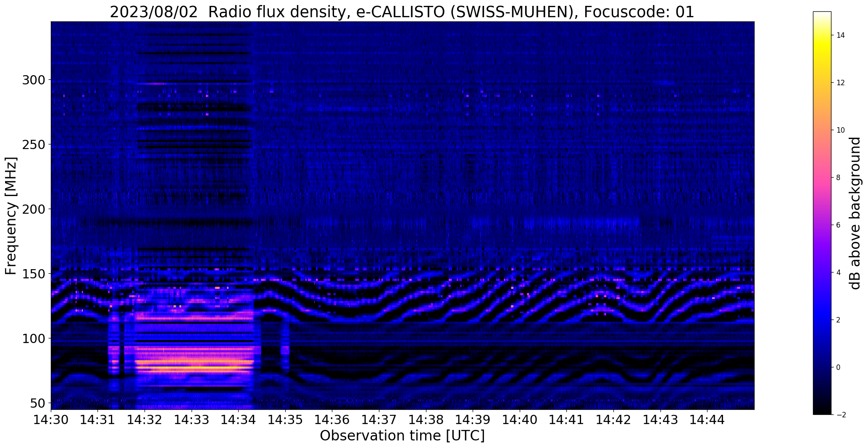This screenshot has height=448, width=868.
Task: Click the 14:32 time tick label
Action: tap(145, 420)
